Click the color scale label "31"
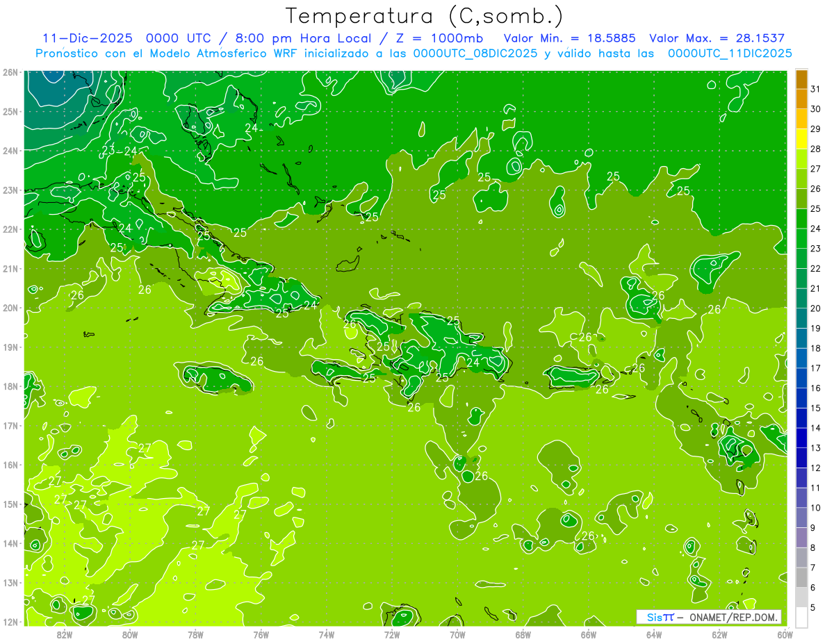This screenshot has width=834, height=644. (x=815, y=89)
